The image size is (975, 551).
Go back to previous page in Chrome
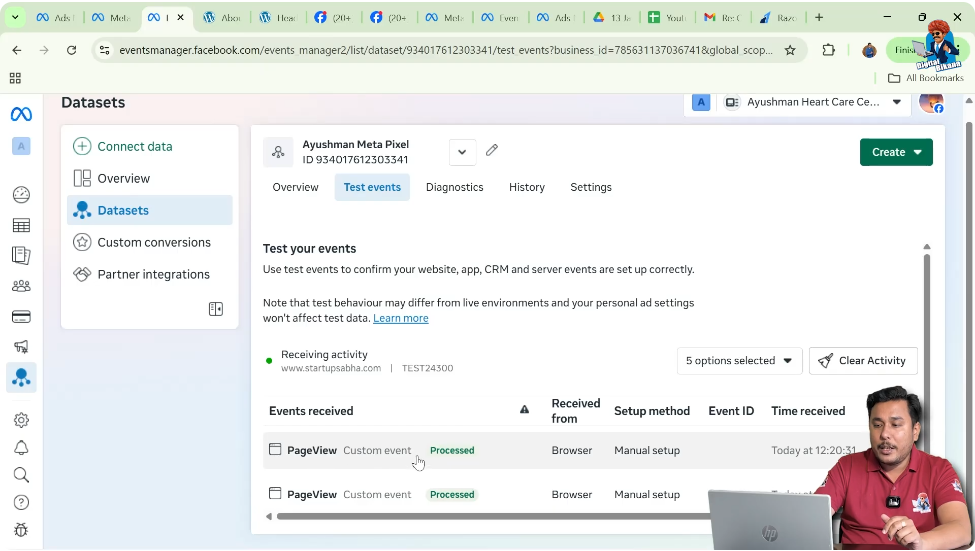coord(17,50)
